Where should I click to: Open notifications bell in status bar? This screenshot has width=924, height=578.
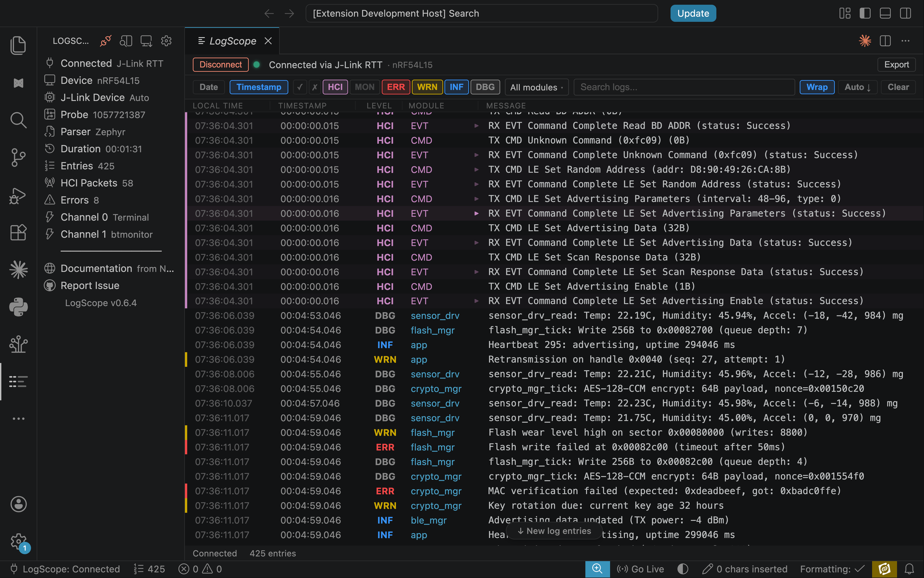pyautogui.click(x=909, y=569)
